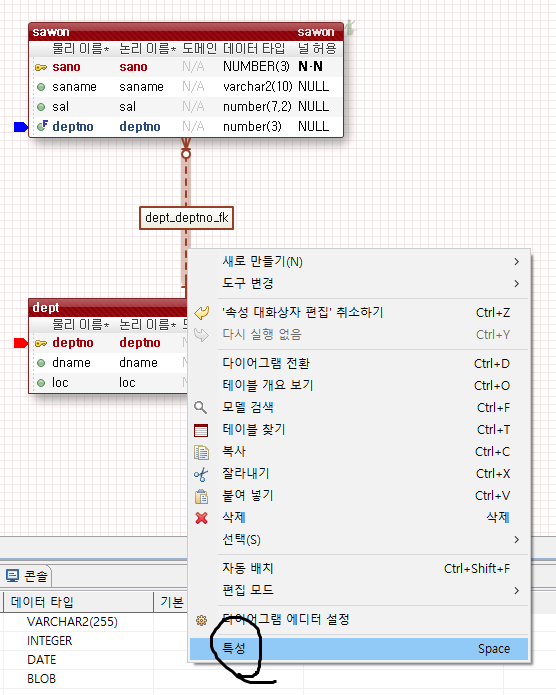Click the 기본 column header in bottom panel

[x=172, y=602]
